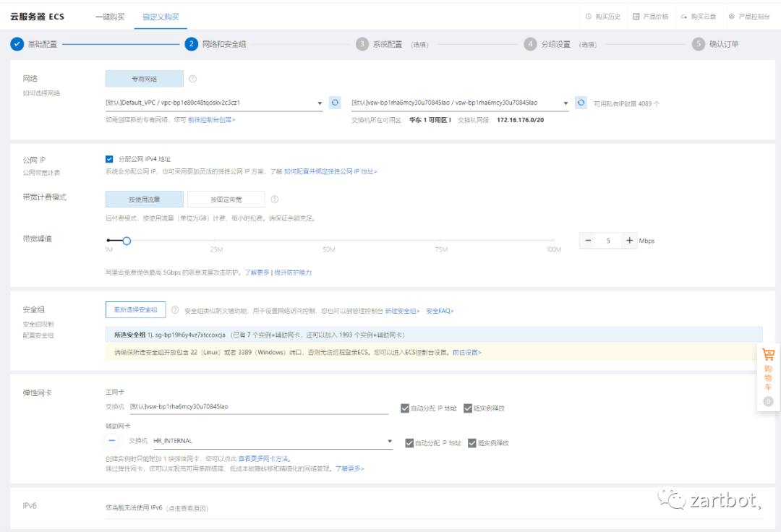Click the bandwidth slider handle
This screenshot has height=532, width=781.
coord(127,241)
